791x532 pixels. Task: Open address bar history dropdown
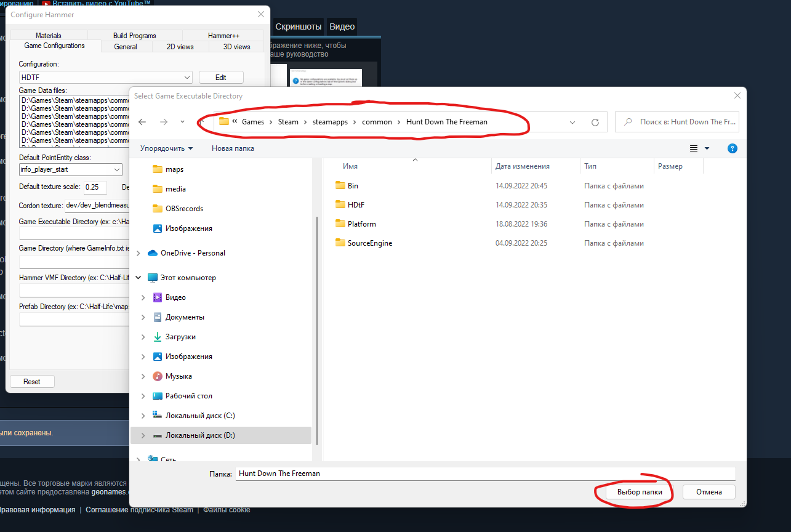pyautogui.click(x=574, y=122)
